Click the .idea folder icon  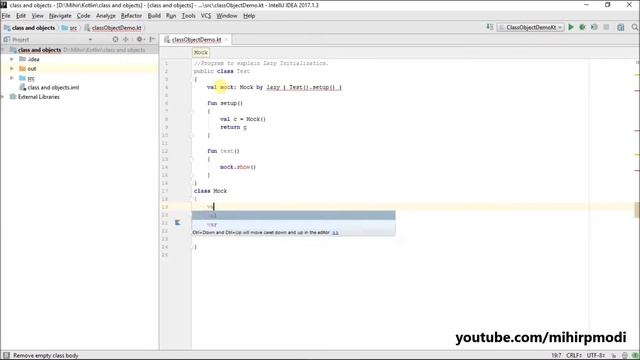(x=22, y=59)
